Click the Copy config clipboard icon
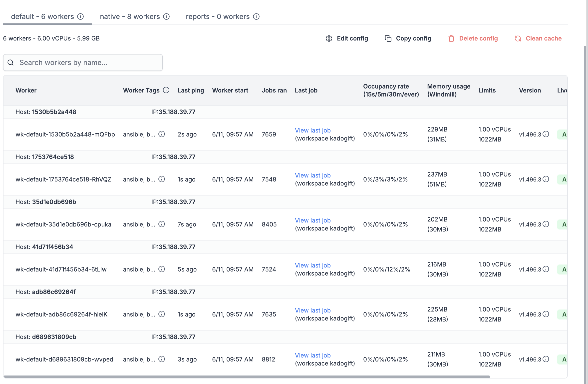The image size is (588, 384). (x=388, y=38)
